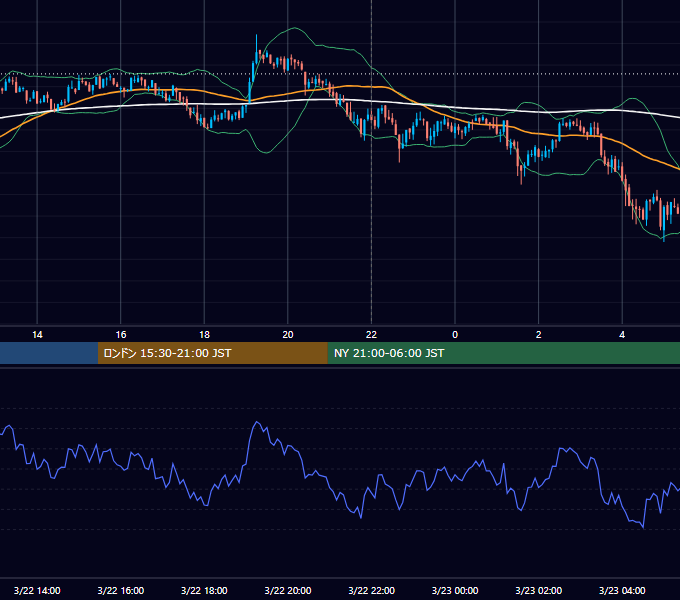Image resolution: width=680 pixels, height=600 pixels.
Task: Click the 0 hour axis label
Action: (x=455, y=335)
